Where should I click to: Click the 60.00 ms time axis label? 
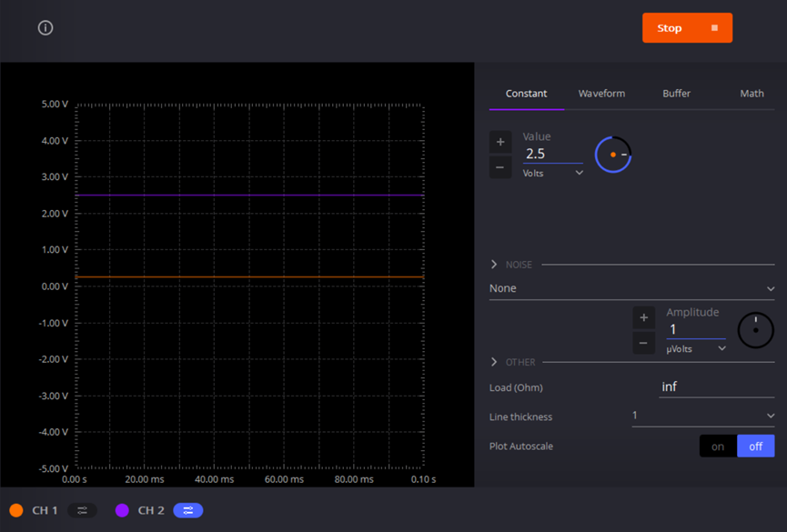point(284,479)
